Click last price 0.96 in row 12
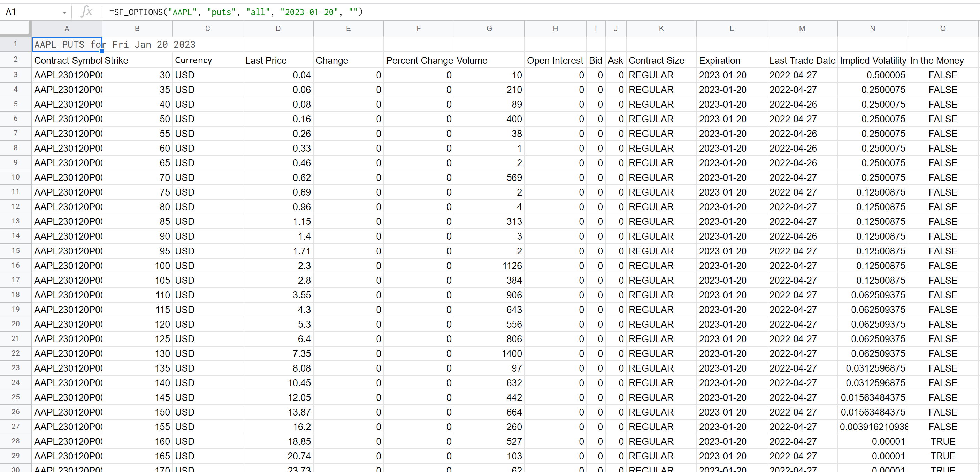The image size is (980, 472). tap(278, 207)
